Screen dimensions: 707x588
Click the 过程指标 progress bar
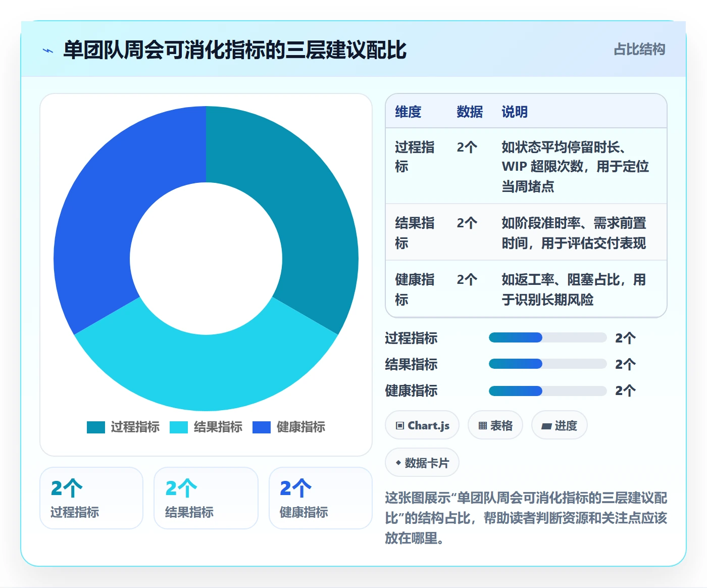point(547,337)
